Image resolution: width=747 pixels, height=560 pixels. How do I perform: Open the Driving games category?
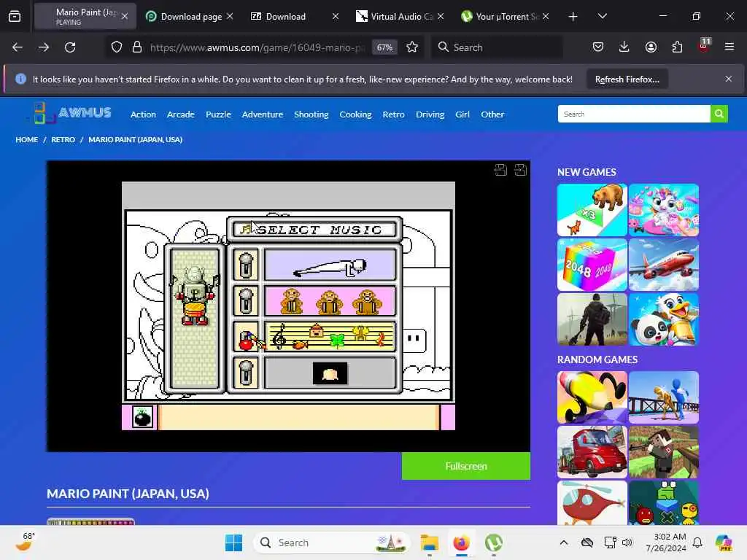[x=430, y=114]
